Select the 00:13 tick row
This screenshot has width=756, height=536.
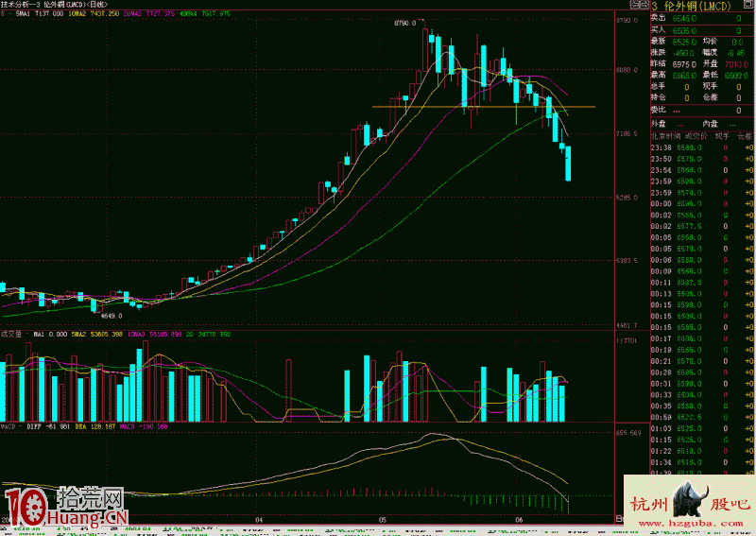(x=702, y=294)
